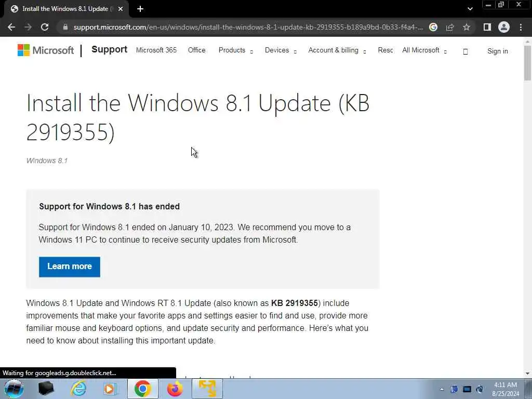This screenshot has height=399, width=532.
Task: Go back to the previous page
Action: [x=11, y=27]
